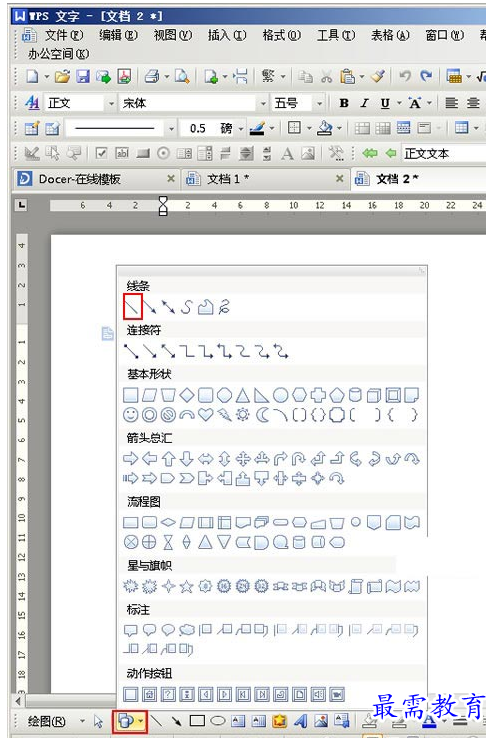Open the 编辑(E) menu
This screenshot has width=494, height=738.
118,35
